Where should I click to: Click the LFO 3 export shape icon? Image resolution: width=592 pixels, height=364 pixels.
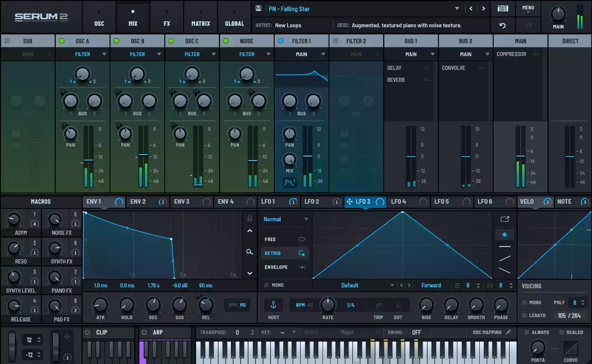505,219
